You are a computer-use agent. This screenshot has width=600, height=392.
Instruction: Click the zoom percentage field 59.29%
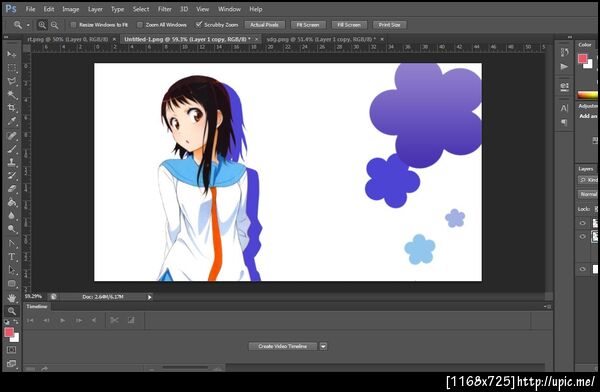(x=33, y=297)
